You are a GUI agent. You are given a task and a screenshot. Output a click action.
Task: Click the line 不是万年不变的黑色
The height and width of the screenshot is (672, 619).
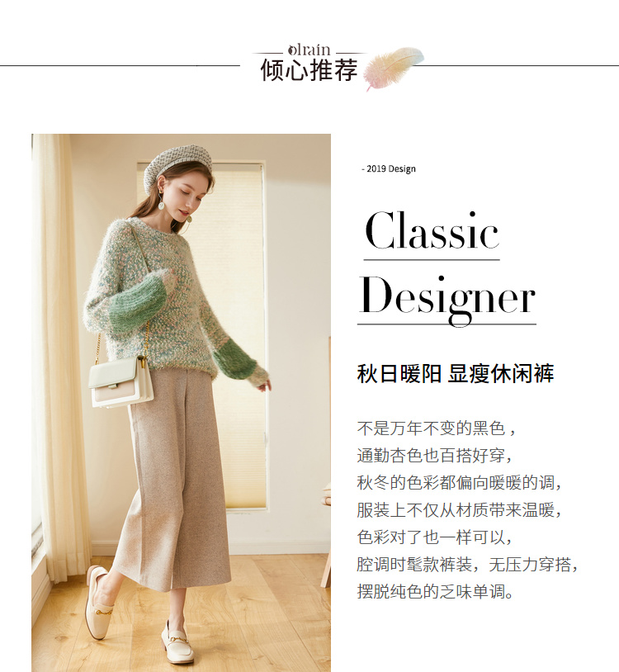436,428
